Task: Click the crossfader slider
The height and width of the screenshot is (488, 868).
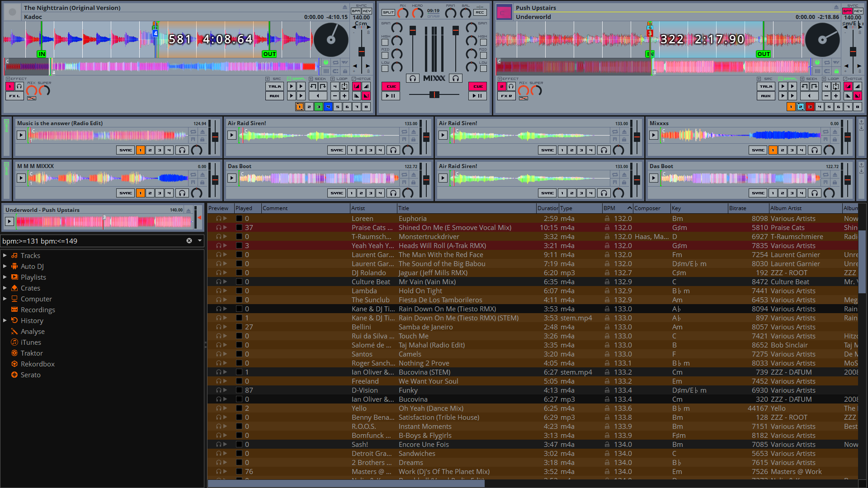Action: click(434, 94)
